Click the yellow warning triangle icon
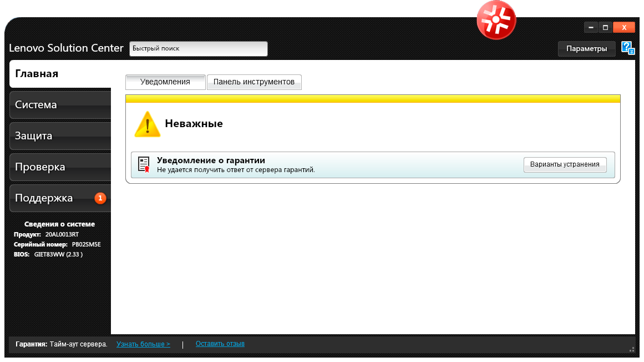Image resolution: width=644 pixels, height=362 pixels. 147,124
